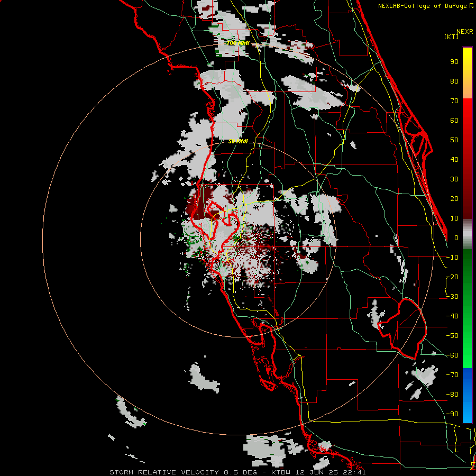Click the -50 value on the velocity scale
This screenshot has width=476, height=476.
click(x=452, y=336)
